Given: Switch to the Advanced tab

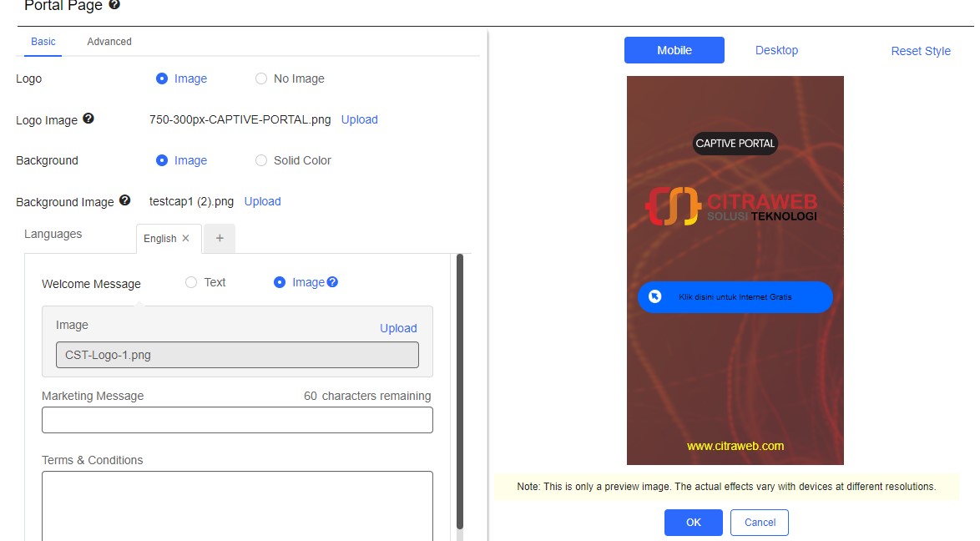Looking at the screenshot, I should tap(109, 41).
